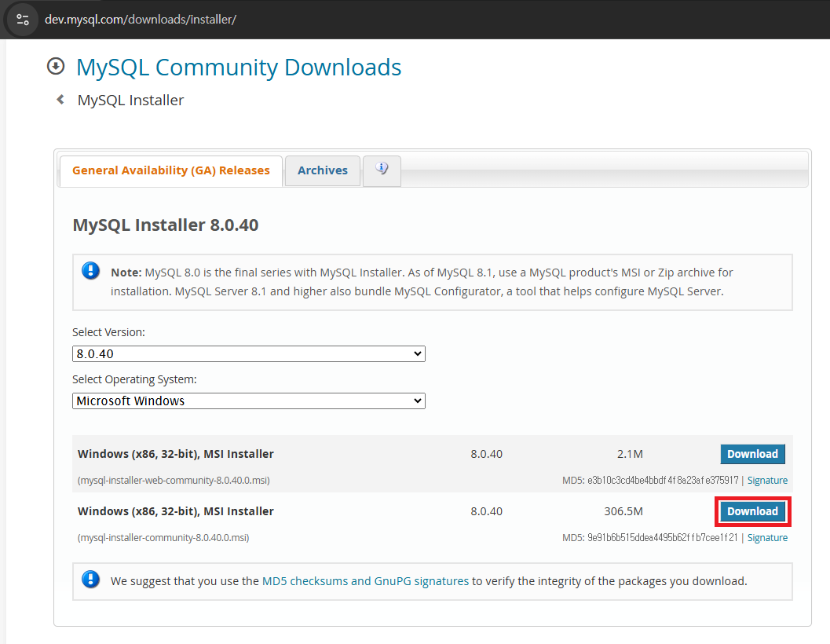The image size is (830, 644).
Task: Click the MySQL Community Downloads heading link
Action: pos(239,68)
